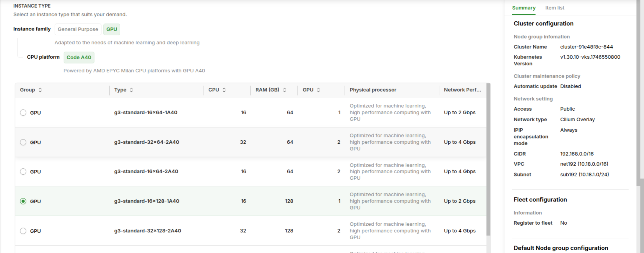Sort by CPU using sort arrows
The image size is (644, 253).
point(224,90)
